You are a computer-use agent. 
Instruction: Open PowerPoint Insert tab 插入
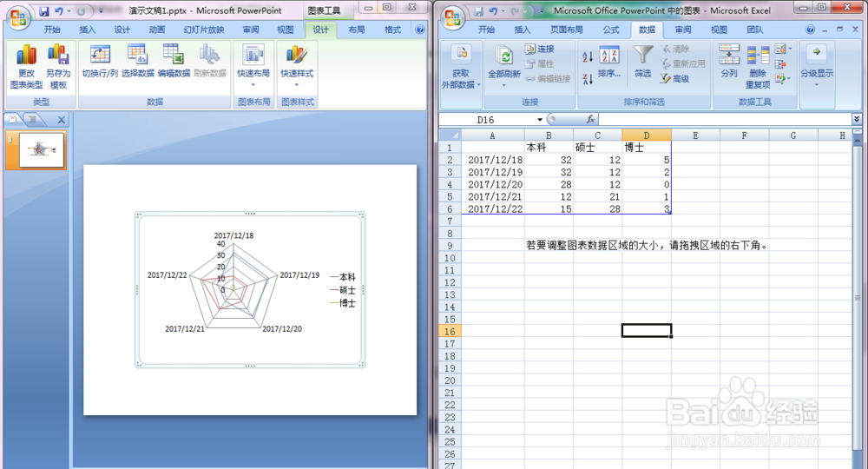88,30
